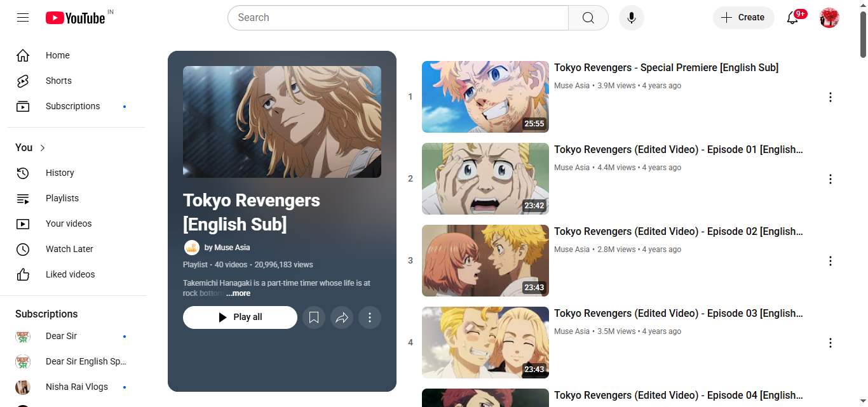Open Episode 01 video title
Image resolution: width=868 pixels, height=407 pixels.
(679, 149)
